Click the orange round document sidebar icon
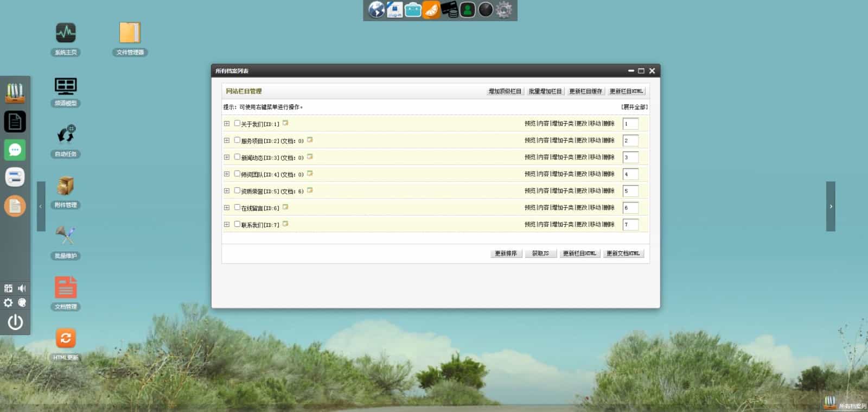Image resolution: width=868 pixels, height=412 pixels. pyautogui.click(x=15, y=206)
